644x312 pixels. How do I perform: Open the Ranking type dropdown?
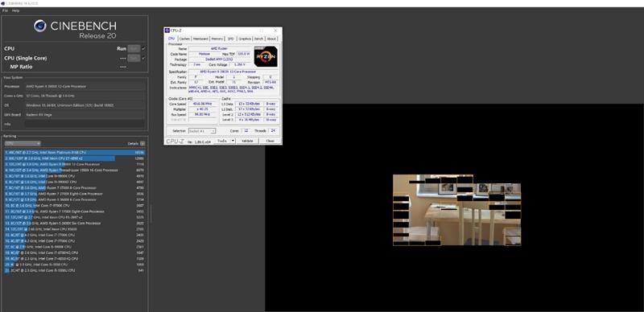pos(23,143)
